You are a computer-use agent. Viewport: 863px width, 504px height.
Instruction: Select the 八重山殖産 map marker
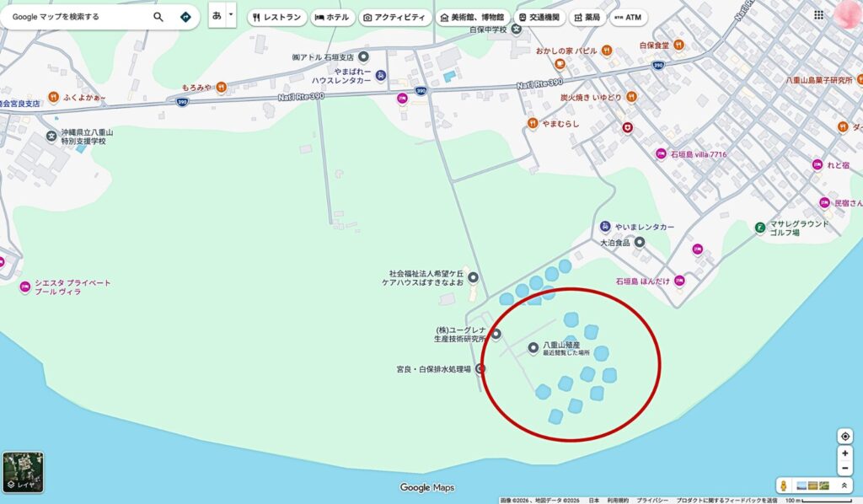(532, 346)
